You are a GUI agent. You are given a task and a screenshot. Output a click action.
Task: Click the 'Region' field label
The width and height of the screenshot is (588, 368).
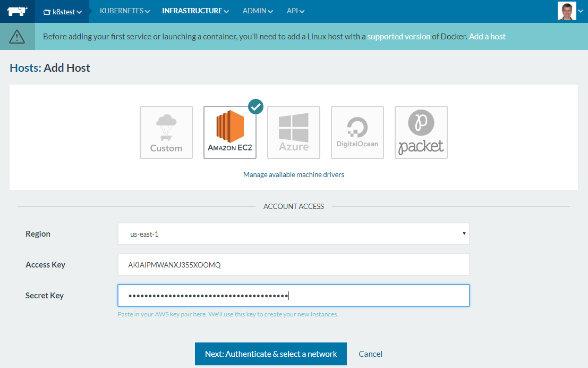coord(38,234)
